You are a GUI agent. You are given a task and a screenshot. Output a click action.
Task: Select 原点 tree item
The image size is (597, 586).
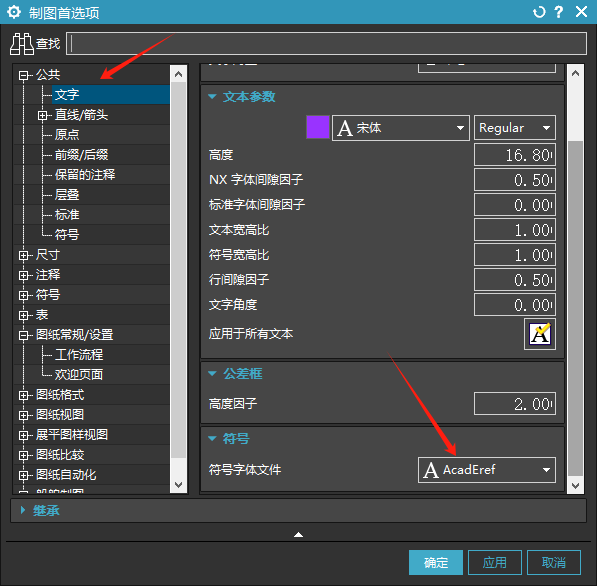(x=67, y=135)
